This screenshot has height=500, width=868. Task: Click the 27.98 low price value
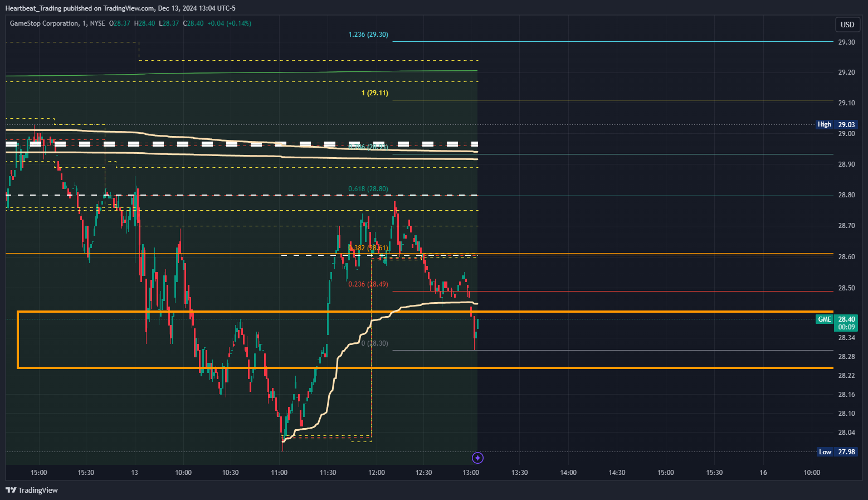pyautogui.click(x=847, y=452)
